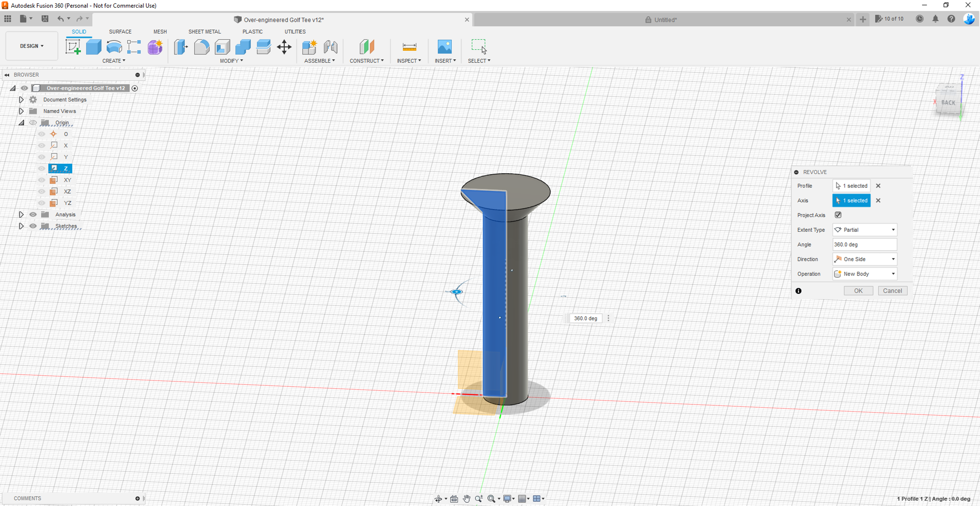Show the hidden XY origin plane
The image size is (980, 506).
(41, 180)
